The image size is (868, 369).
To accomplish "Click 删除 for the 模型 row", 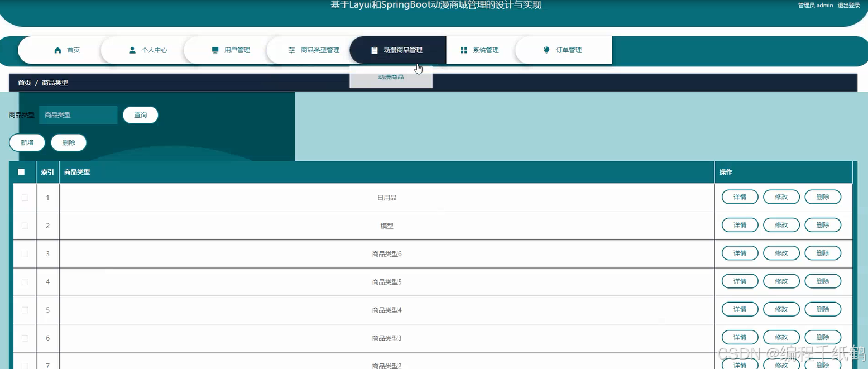I will 823,225.
